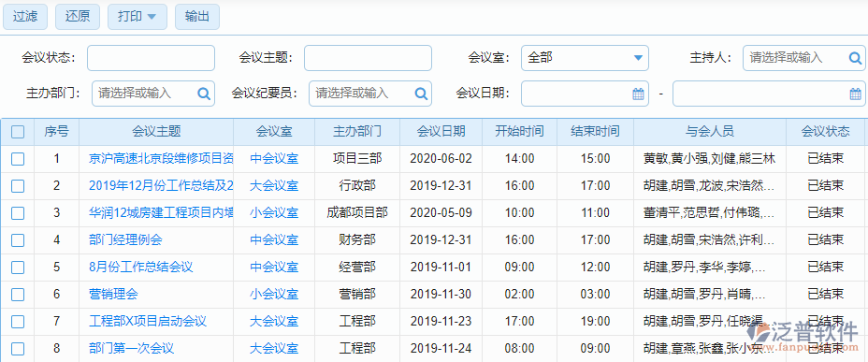Click 中会议室 link in row 1

pyautogui.click(x=274, y=159)
